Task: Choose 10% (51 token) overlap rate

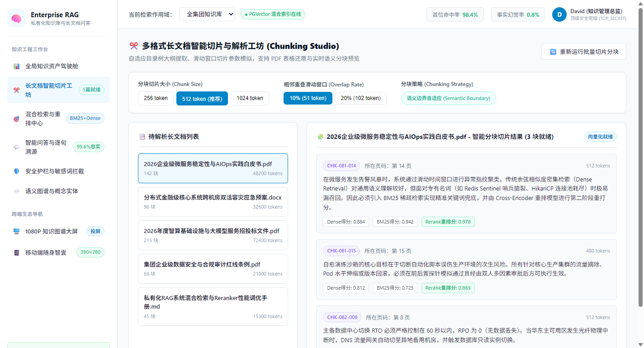Action: pyautogui.click(x=308, y=98)
